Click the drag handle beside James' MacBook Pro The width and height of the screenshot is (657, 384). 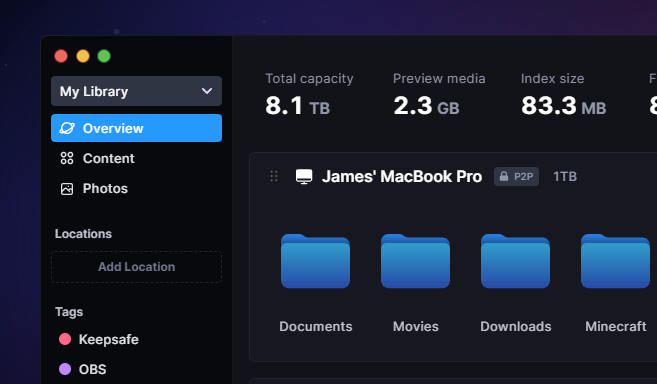pos(274,176)
